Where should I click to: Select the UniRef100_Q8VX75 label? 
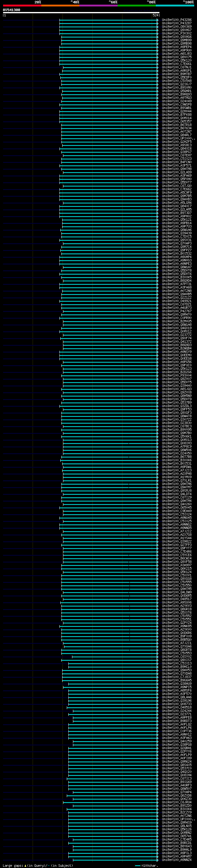(x=176, y=57)
